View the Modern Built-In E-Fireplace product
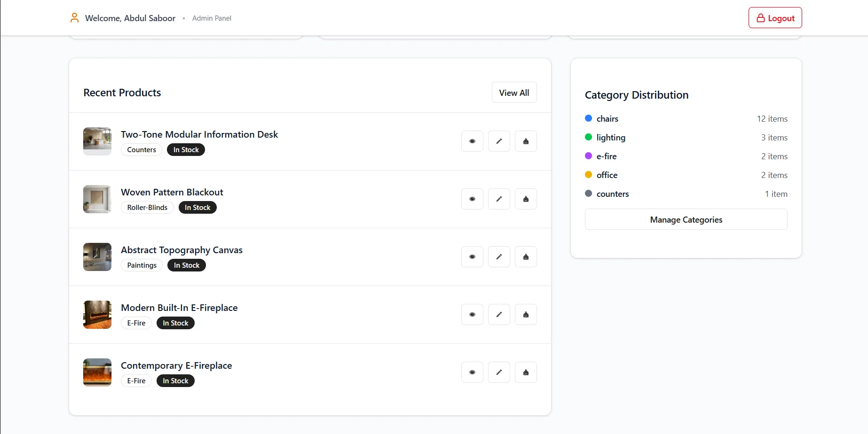Screen dimensions: 868x434 tap(472, 314)
